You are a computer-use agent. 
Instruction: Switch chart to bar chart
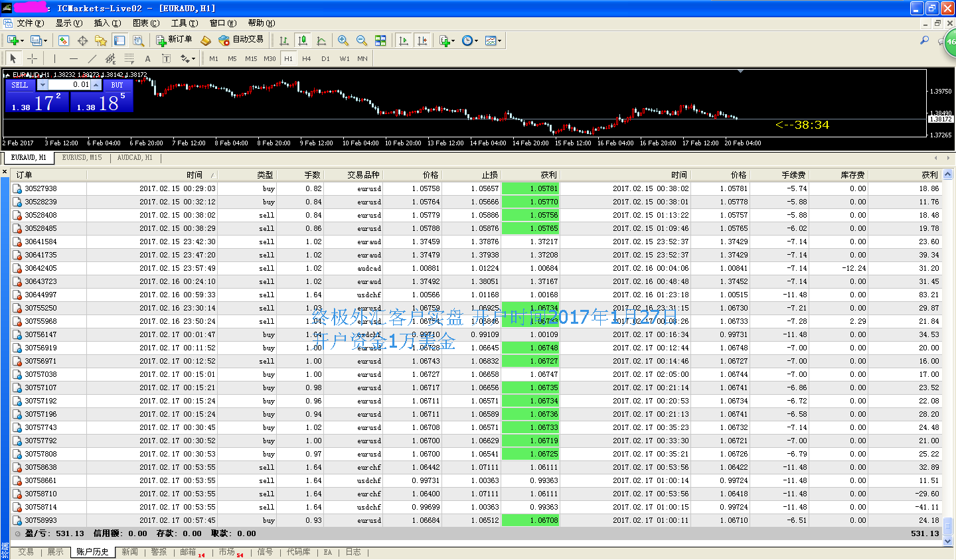(284, 40)
